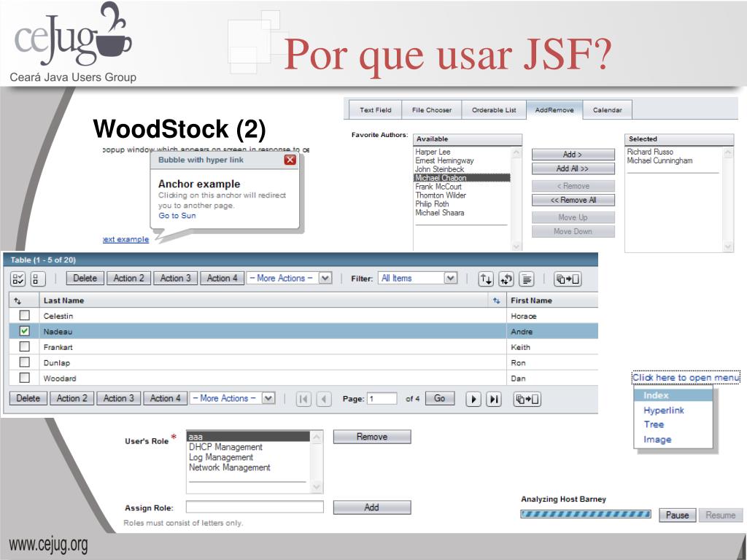Select the AddRemove tab
This screenshot has height=560, width=747.
(554, 109)
